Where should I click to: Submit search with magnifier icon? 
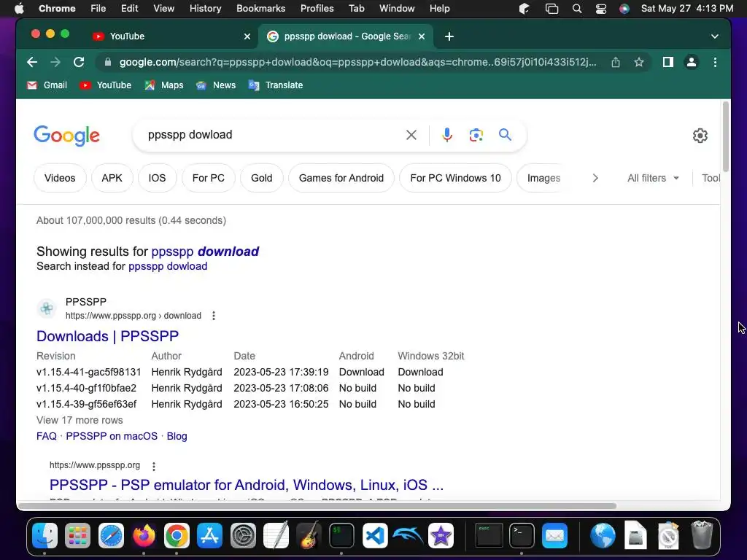click(x=505, y=135)
